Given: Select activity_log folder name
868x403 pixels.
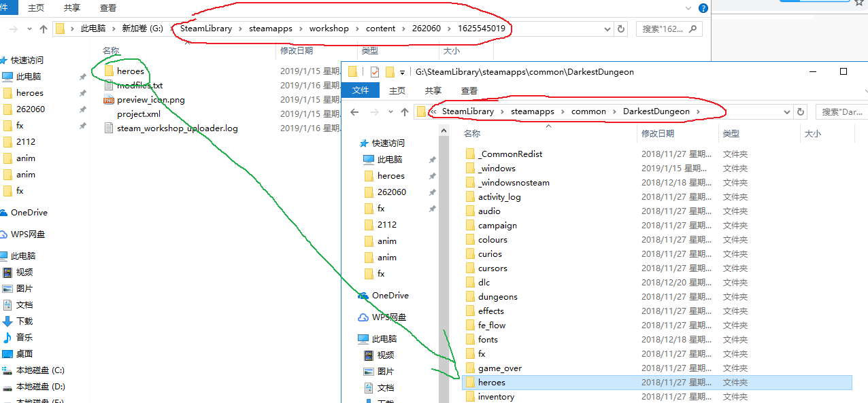Looking at the screenshot, I should coord(499,197).
